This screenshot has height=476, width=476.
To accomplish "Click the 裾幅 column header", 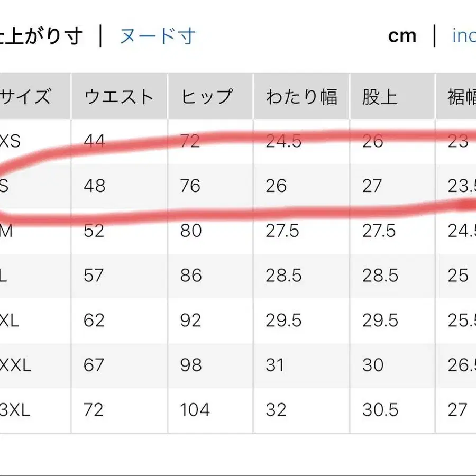I will tap(459, 96).
